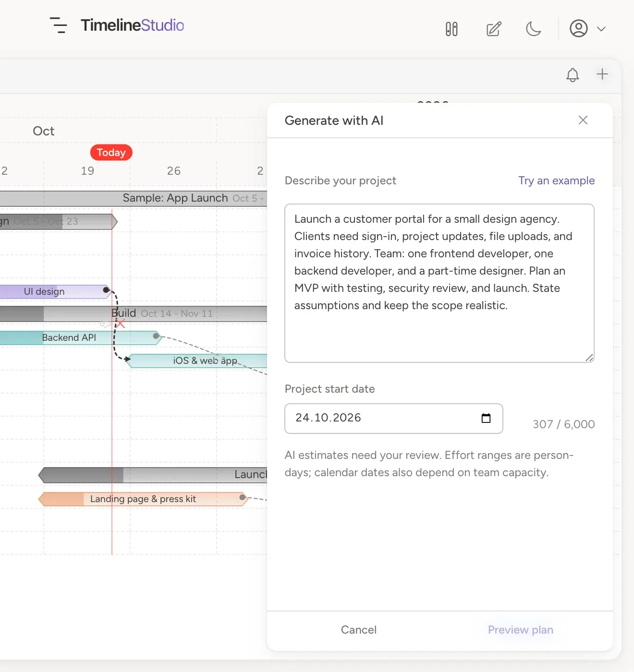Click the 26 date column header

click(174, 171)
